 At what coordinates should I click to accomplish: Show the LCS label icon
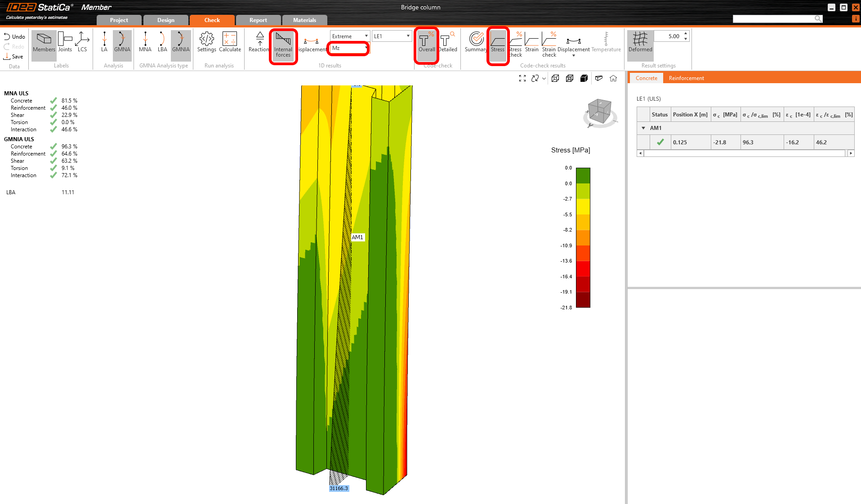(82, 43)
